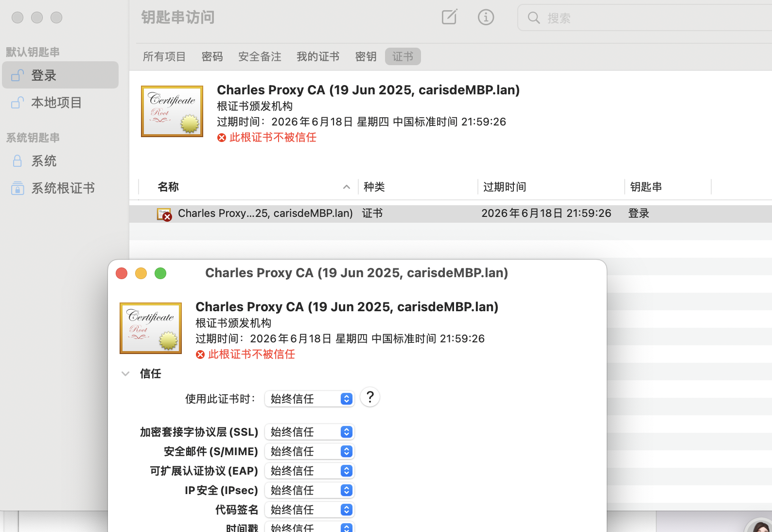Switch to the 所有项目 tab
The width and height of the screenshot is (772, 532).
point(164,56)
